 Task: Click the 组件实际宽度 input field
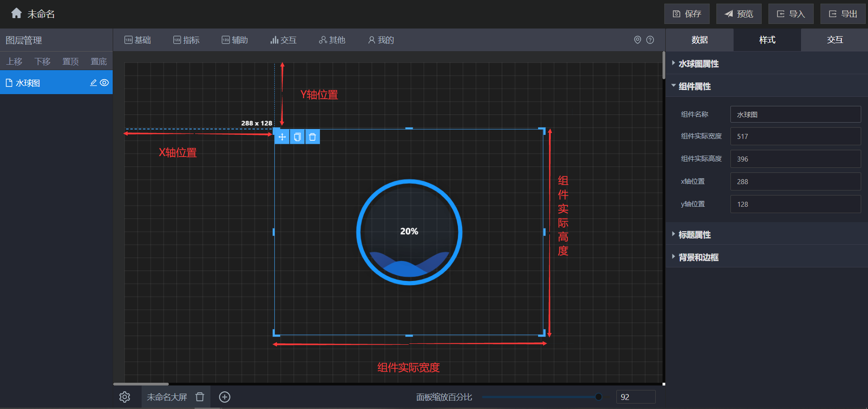point(795,136)
